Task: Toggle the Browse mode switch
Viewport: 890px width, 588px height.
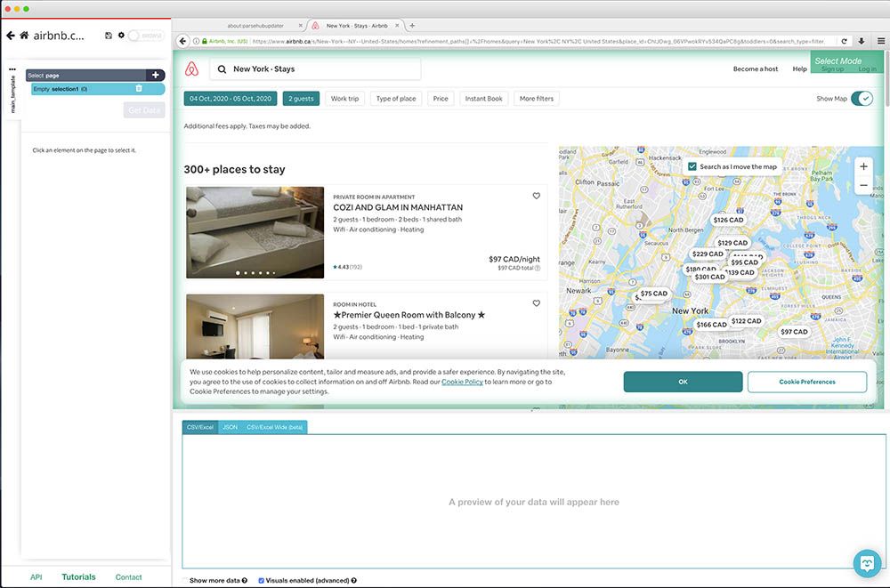Action: pyautogui.click(x=145, y=36)
